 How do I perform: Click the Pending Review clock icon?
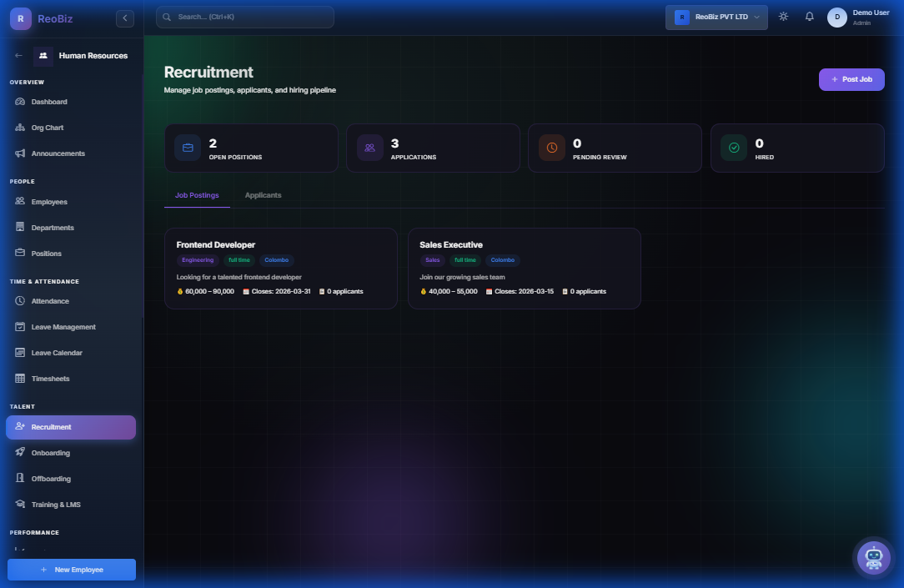click(x=551, y=148)
